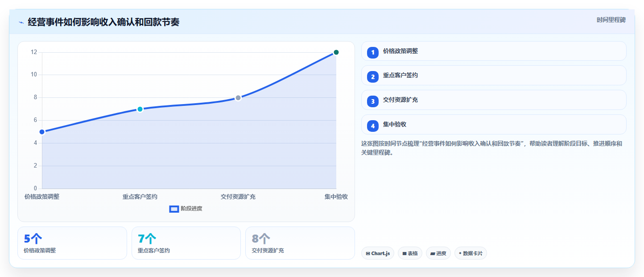Select the 重点客户签约 timeline step

pyautogui.click(x=494, y=76)
